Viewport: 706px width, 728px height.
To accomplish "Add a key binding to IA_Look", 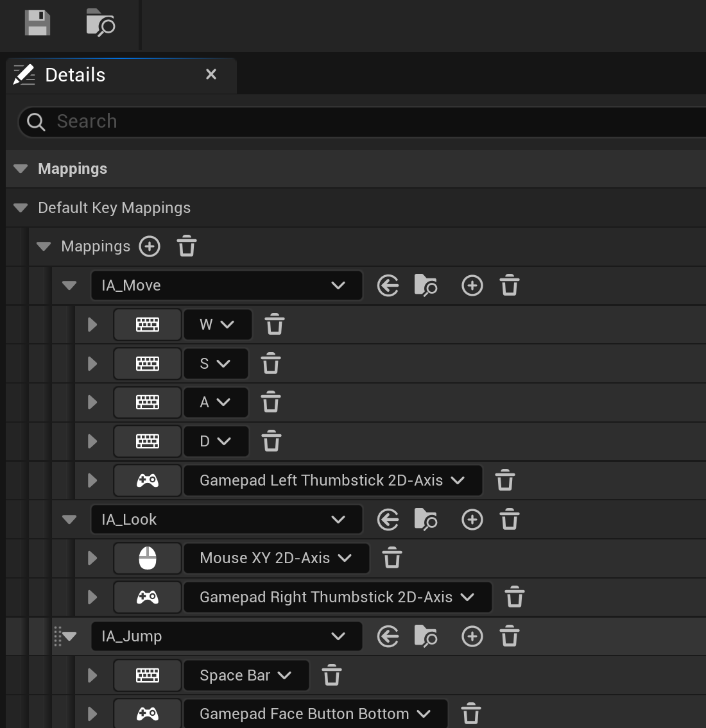I will coord(472,519).
